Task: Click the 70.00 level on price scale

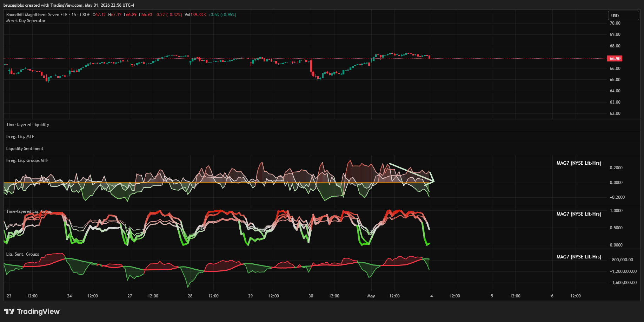Action: 615,23
